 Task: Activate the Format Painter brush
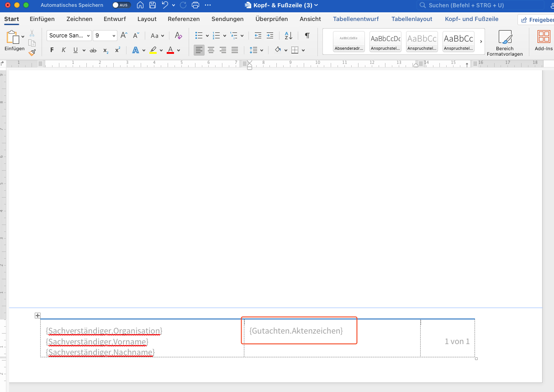[x=32, y=52]
